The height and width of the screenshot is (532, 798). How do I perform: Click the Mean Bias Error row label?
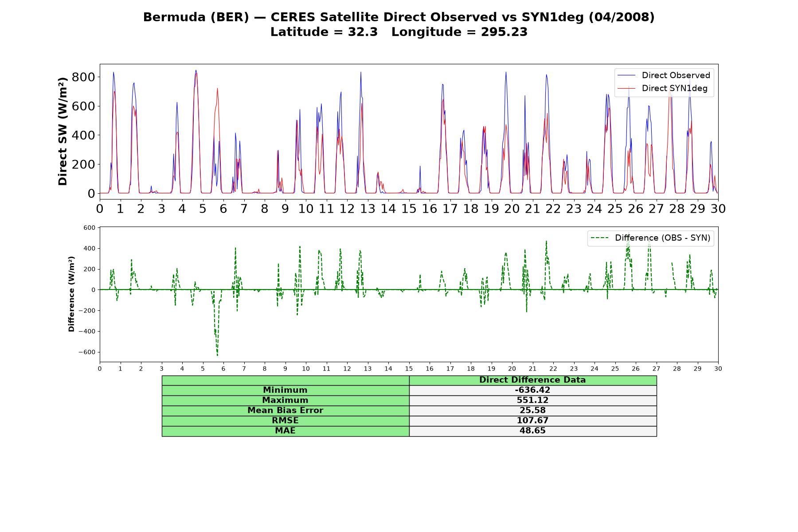(286, 411)
